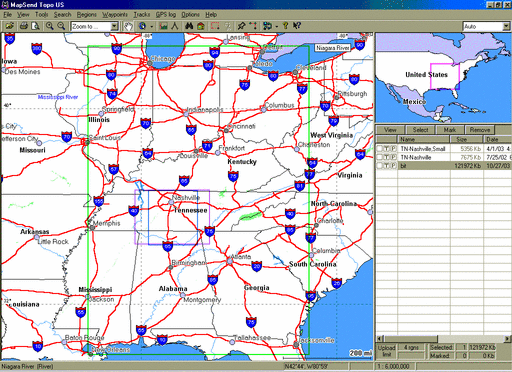
Task: Tick the checkbox for TN-Nashville,Small region
Action: [x=380, y=149]
